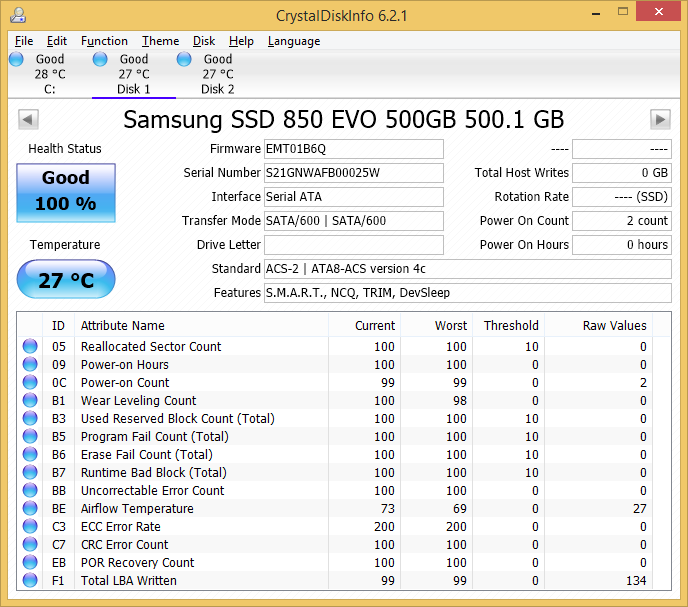
Task: Switch to the Disk 1 tab
Action: pyautogui.click(x=133, y=75)
